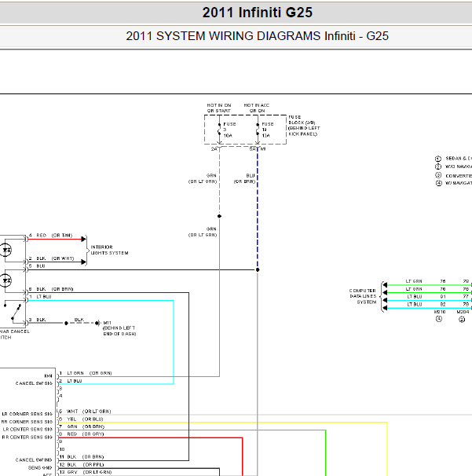
Task: Click the "8 RED (OR GRY)" wire label
Action: (82, 434)
